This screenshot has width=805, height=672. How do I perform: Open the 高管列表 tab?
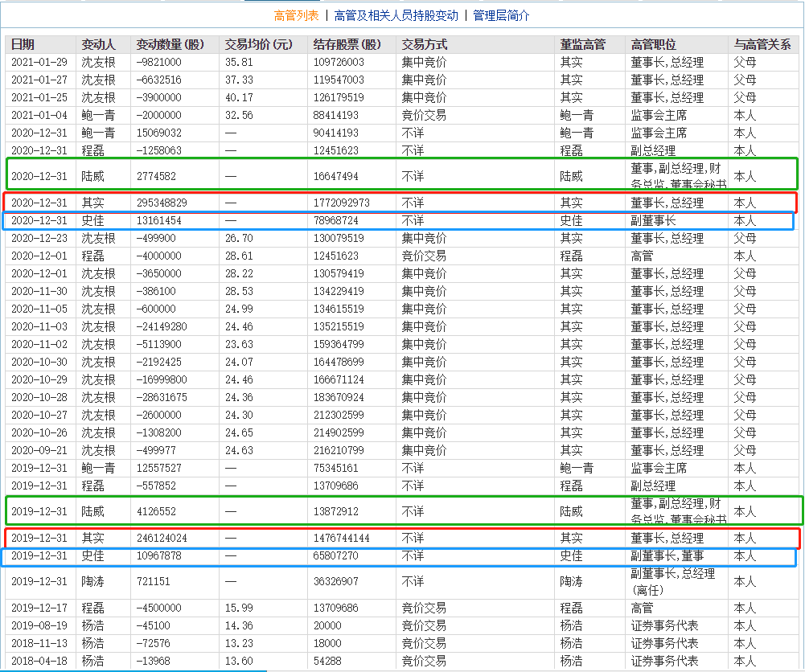click(296, 15)
